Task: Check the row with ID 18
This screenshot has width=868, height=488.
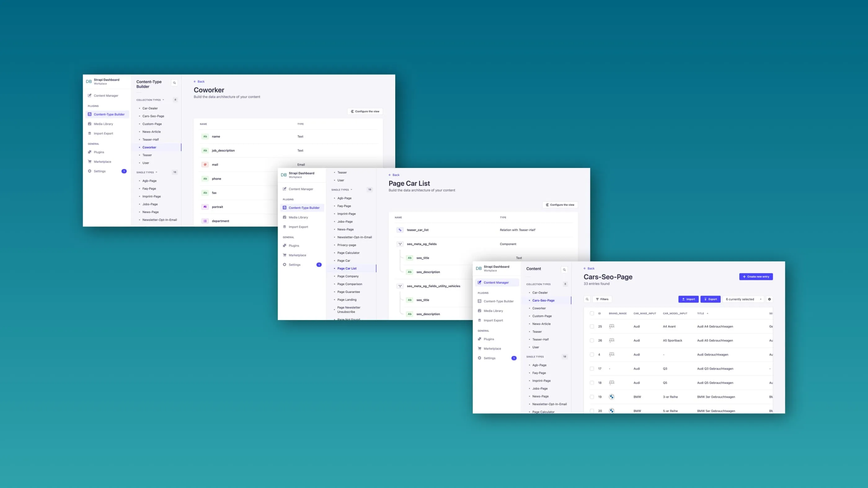Action: (x=592, y=383)
